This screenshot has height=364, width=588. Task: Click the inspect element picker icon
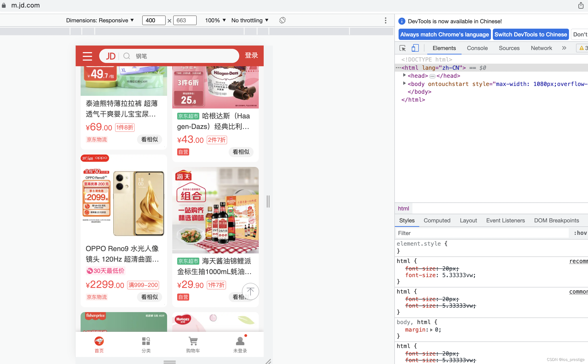[x=402, y=48]
